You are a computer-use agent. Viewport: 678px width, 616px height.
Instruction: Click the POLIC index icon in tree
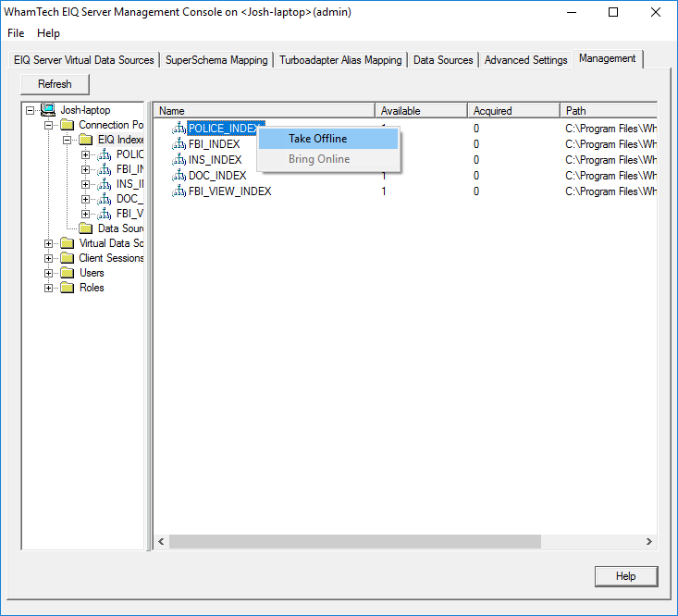105,154
